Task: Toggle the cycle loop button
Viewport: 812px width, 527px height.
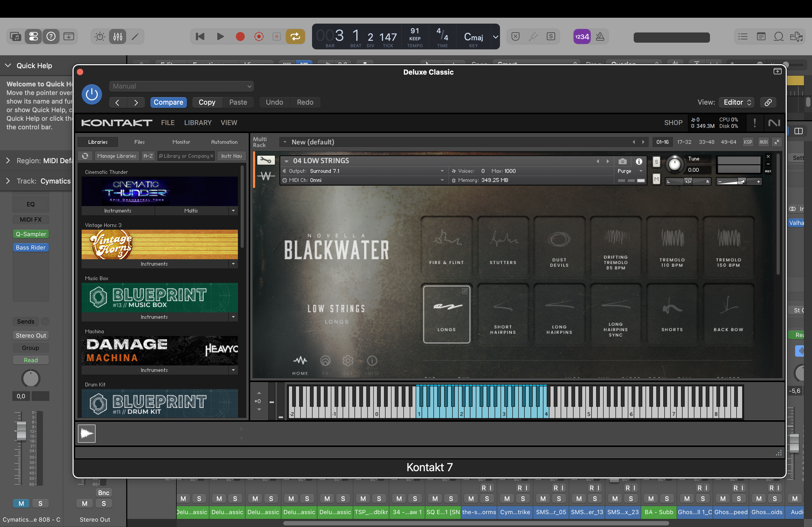Action: pyautogui.click(x=295, y=36)
